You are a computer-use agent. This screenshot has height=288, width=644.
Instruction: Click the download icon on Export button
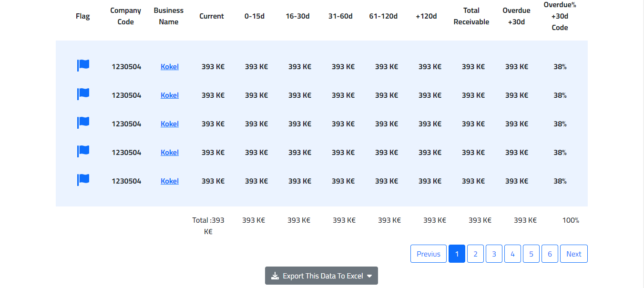click(x=275, y=276)
